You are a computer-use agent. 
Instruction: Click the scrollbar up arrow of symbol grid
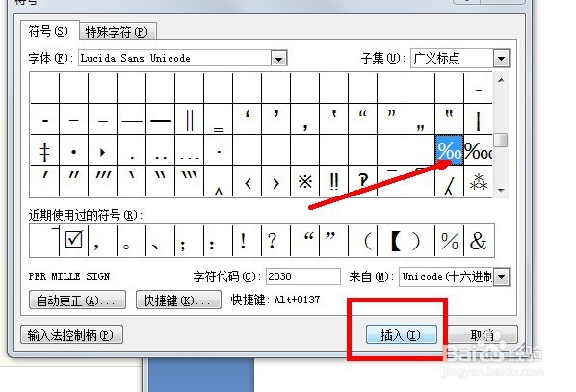click(501, 80)
